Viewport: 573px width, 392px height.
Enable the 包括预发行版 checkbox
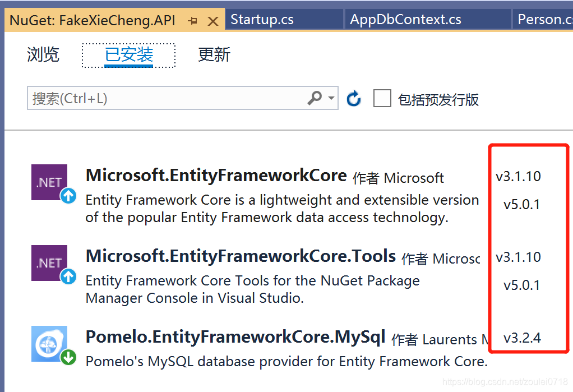click(382, 99)
